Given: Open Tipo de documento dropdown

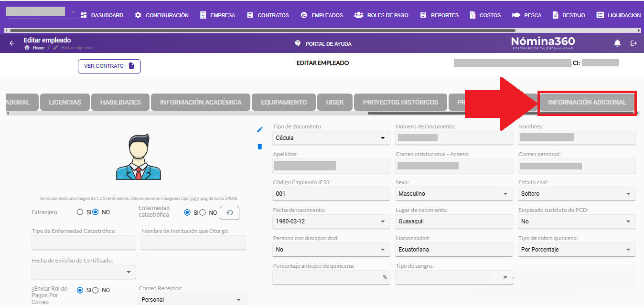Looking at the screenshot, I should (x=332, y=138).
